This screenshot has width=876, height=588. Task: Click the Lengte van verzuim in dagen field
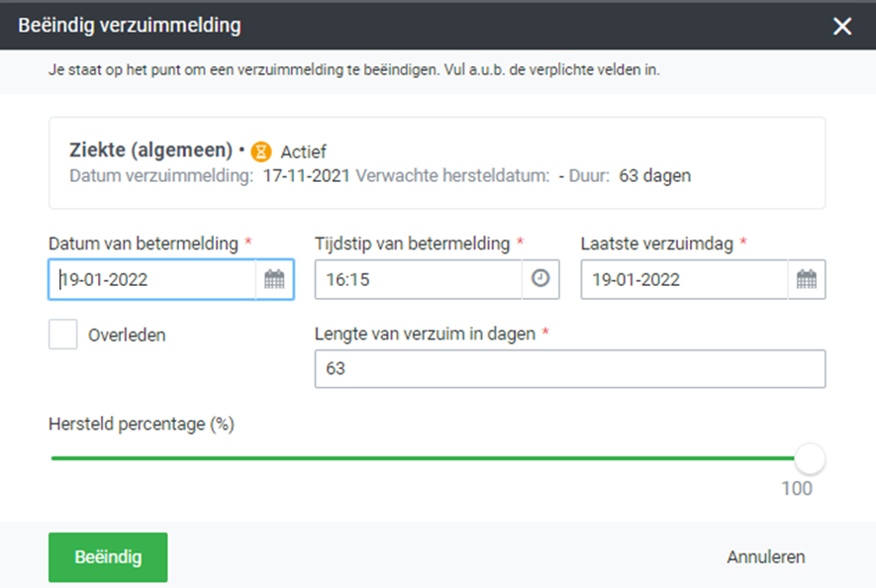point(569,369)
